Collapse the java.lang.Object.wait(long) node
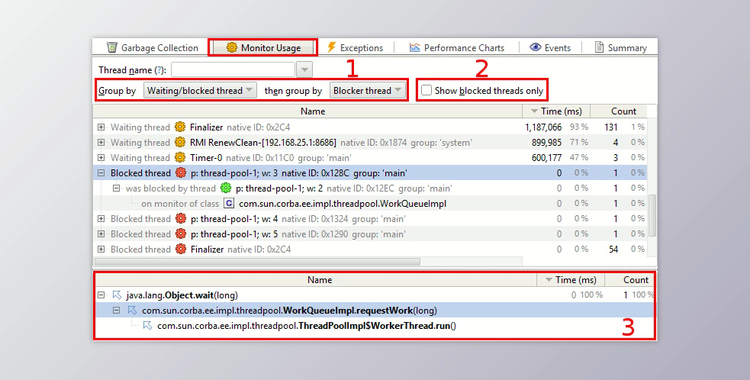 tap(101, 295)
